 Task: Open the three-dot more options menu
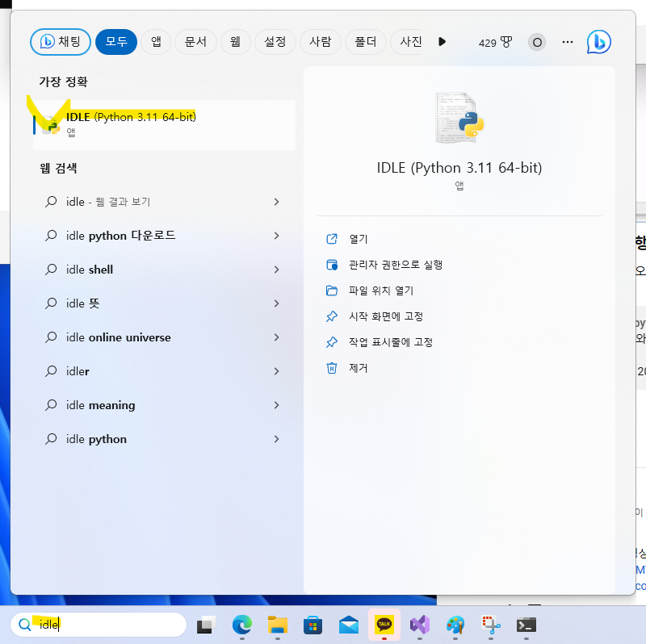pos(568,42)
